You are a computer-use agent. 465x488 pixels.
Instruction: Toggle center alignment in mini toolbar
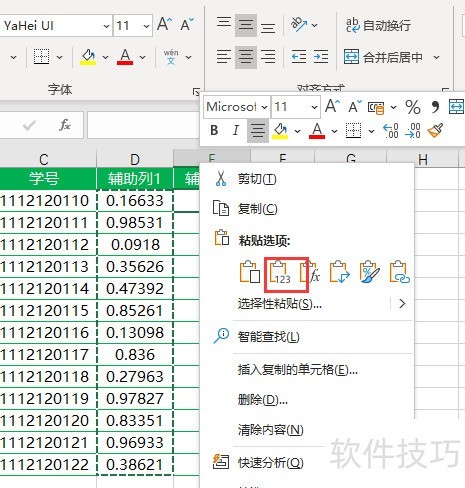click(258, 130)
